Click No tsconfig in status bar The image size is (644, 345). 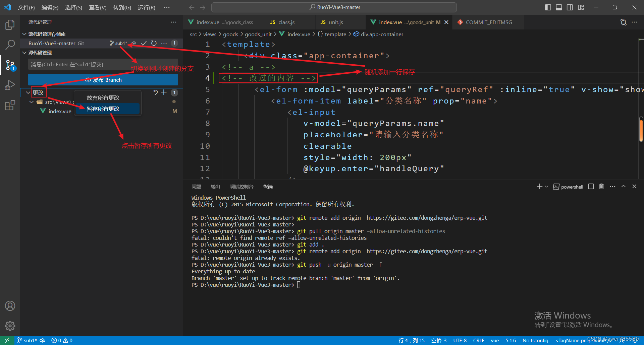tap(535, 340)
